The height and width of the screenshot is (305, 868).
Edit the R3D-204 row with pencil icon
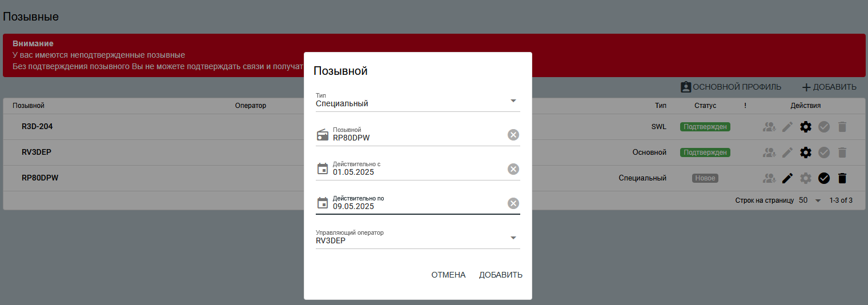(787, 127)
